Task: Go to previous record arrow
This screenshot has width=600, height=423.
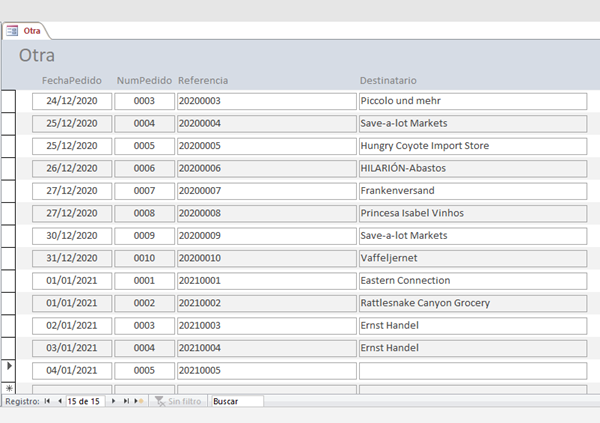Action: point(60,401)
